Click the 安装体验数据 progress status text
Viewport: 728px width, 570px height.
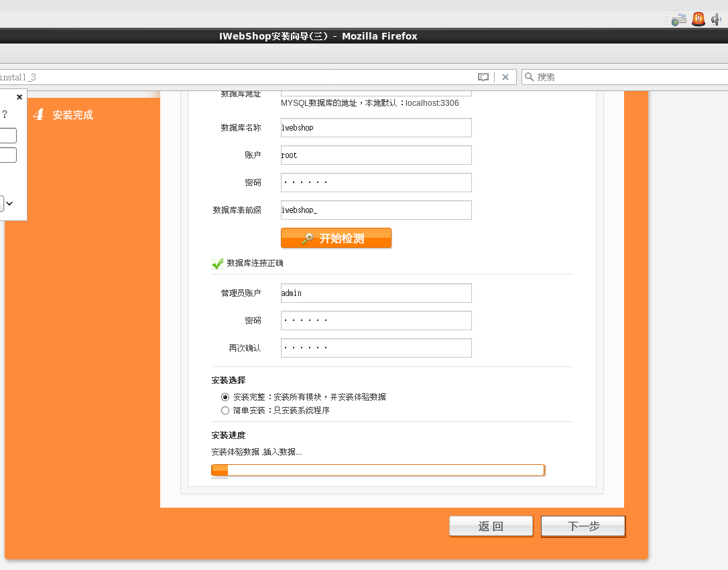point(256,451)
